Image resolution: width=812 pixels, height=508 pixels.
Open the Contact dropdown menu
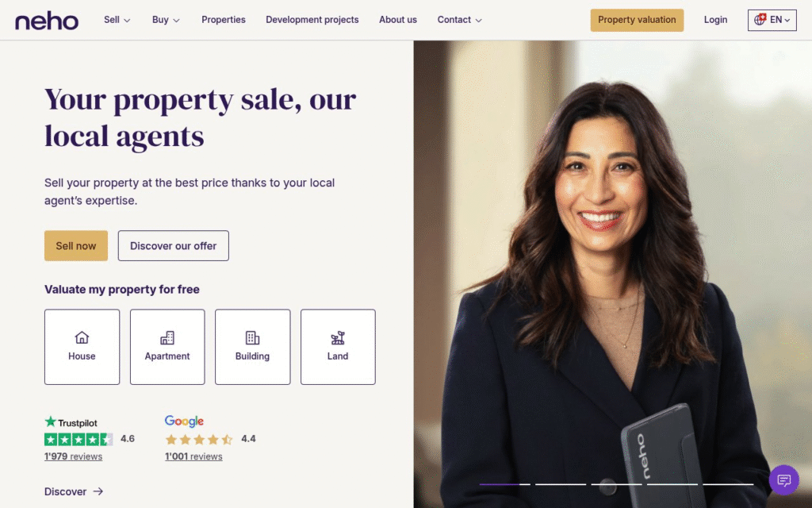point(459,20)
